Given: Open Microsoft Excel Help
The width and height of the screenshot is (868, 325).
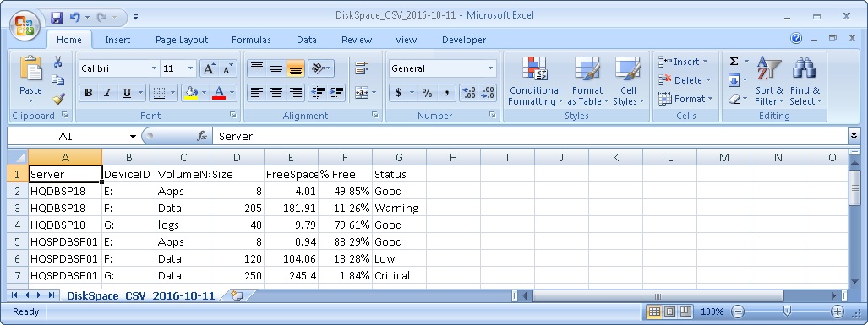Looking at the screenshot, I should tap(797, 38).
